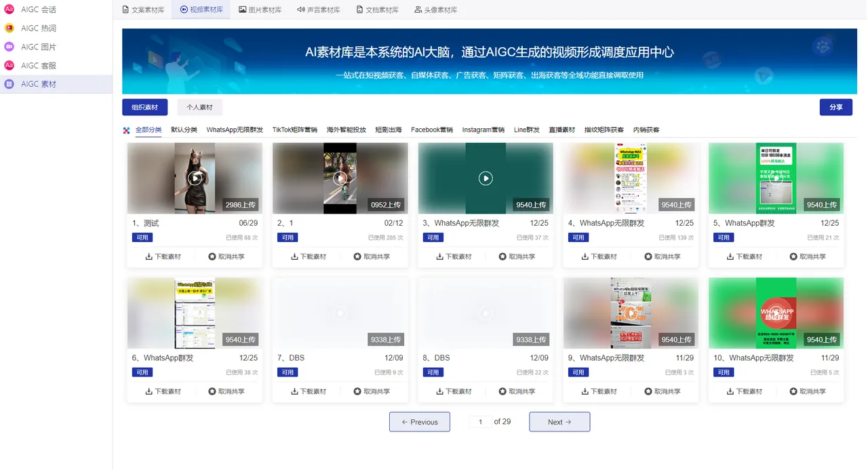Viewport: 868px width, 470px height.
Task: Click the grid icon beside 全部分类
Action: pyautogui.click(x=126, y=130)
